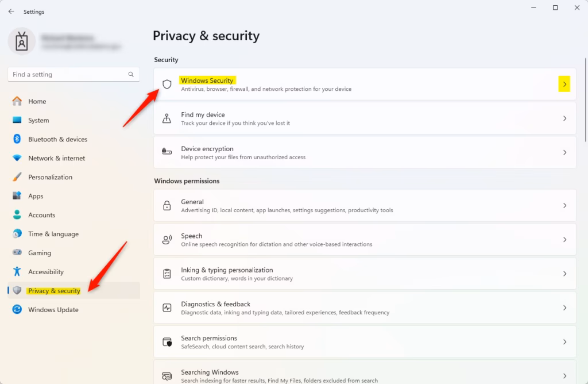Open Windows Security title text
Viewport: 588px width, 384px height.
click(207, 80)
